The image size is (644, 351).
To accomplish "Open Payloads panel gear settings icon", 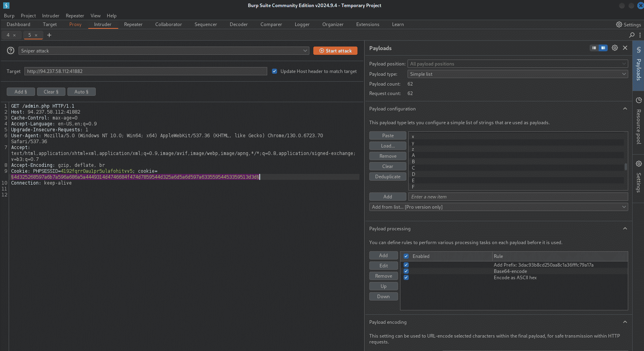I will 615,48.
